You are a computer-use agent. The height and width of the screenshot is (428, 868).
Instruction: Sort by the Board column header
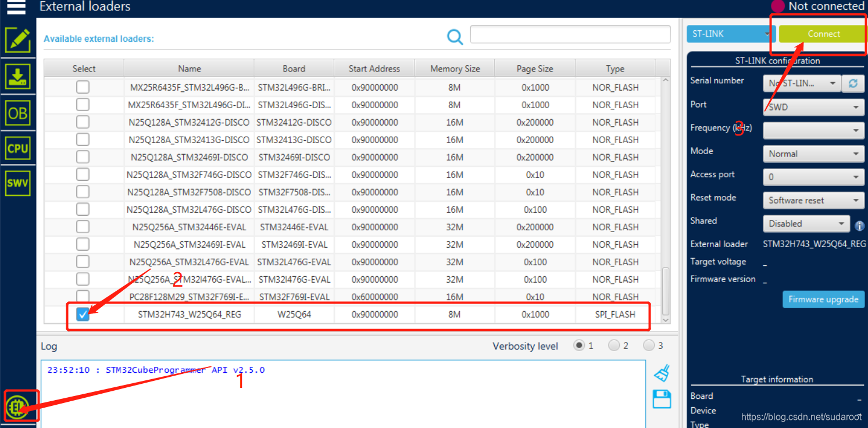point(294,69)
